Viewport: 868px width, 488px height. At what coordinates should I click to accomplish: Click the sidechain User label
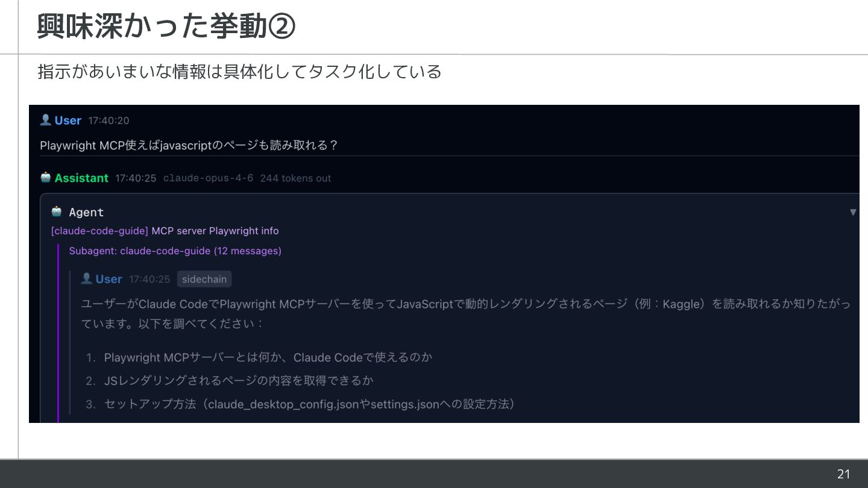click(x=108, y=279)
